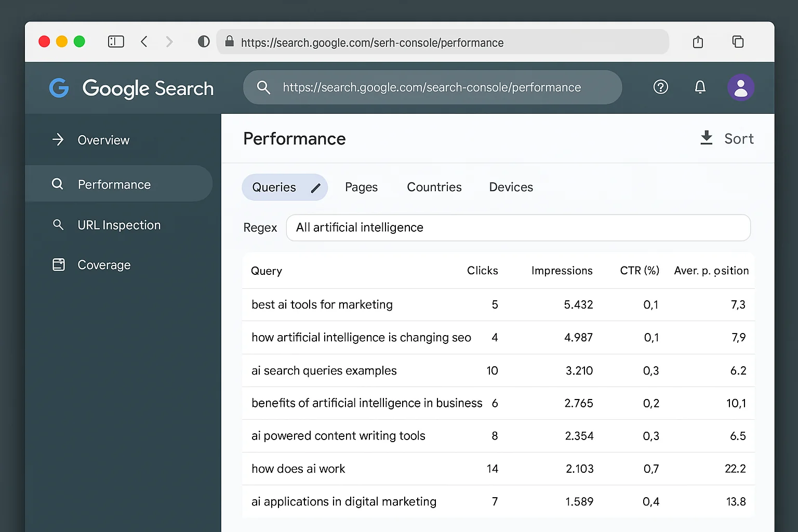Open the user profile avatar
This screenshot has height=532, width=798.
click(x=741, y=87)
